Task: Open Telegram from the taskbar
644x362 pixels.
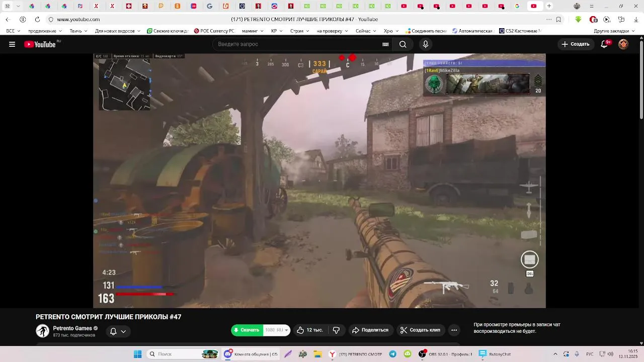Action: pos(392,354)
